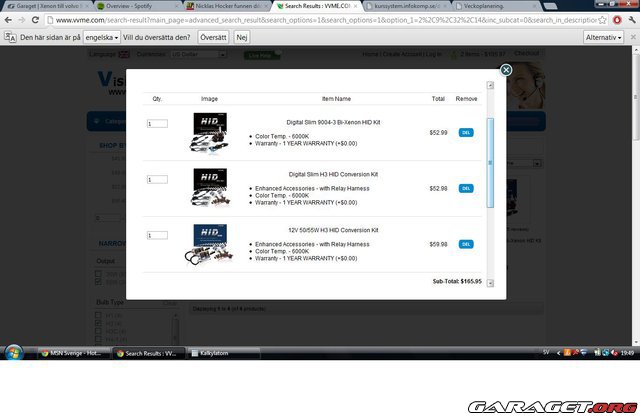Click the Översätt translate button
This screenshot has height=417, width=640.
[212, 36]
